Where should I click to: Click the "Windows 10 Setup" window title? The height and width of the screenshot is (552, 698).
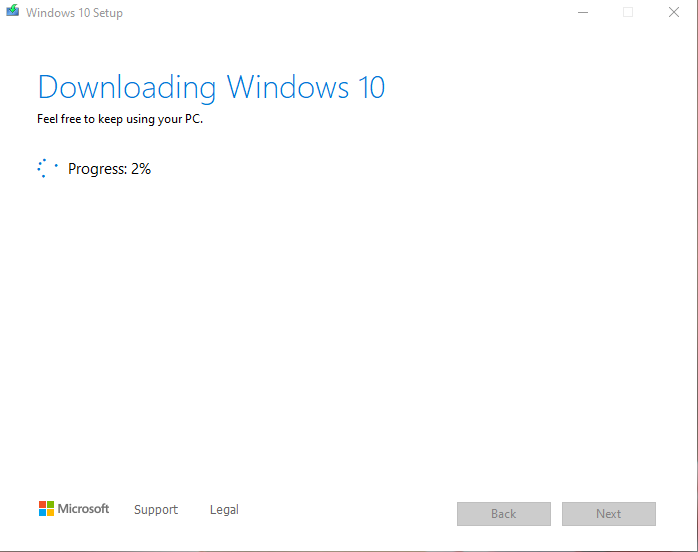pyautogui.click(x=74, y=13)
